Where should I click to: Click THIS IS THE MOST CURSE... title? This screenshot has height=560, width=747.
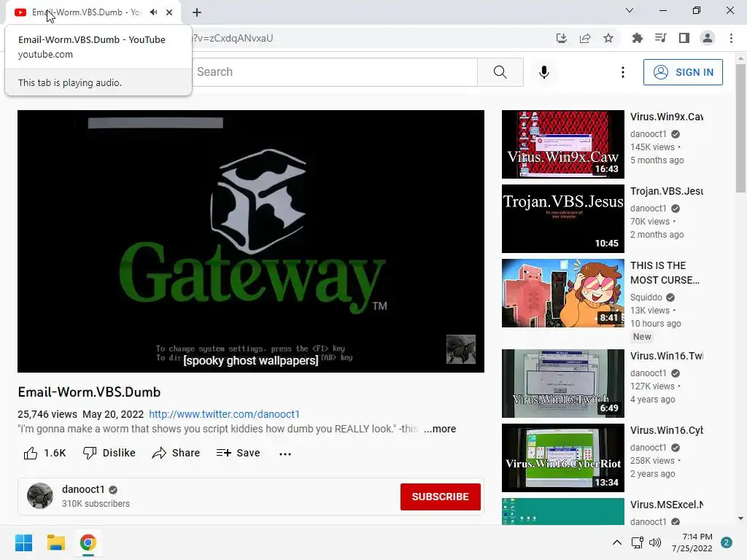665,273
